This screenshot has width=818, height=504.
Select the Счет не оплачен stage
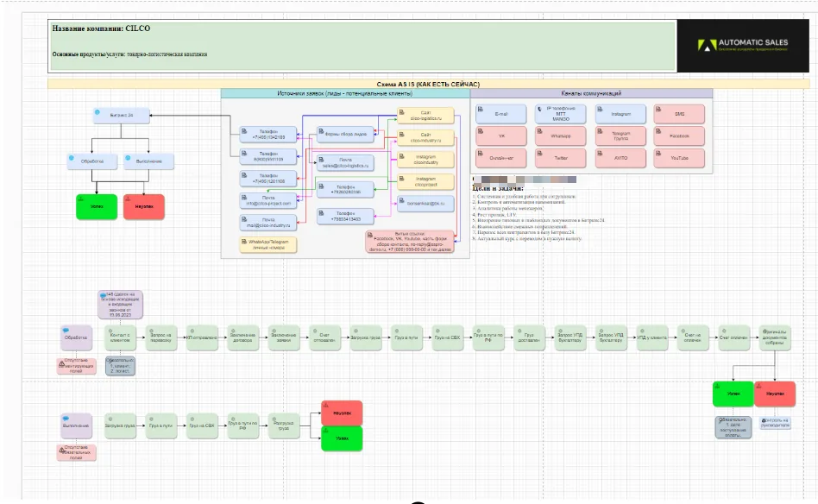pyautogui.click(x=693, y=337)
